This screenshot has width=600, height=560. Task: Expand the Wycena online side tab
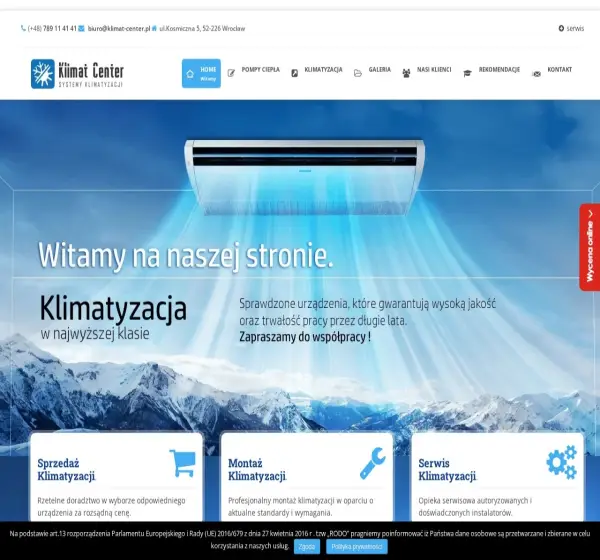point(590,247)
